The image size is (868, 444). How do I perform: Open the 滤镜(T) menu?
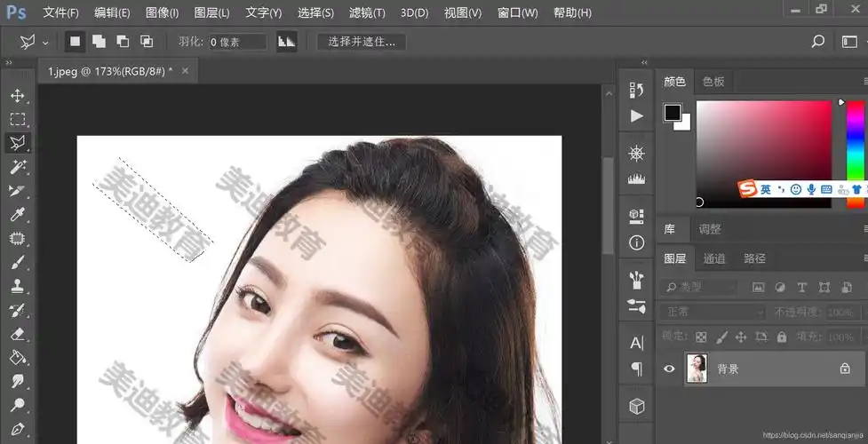(367, 12)
